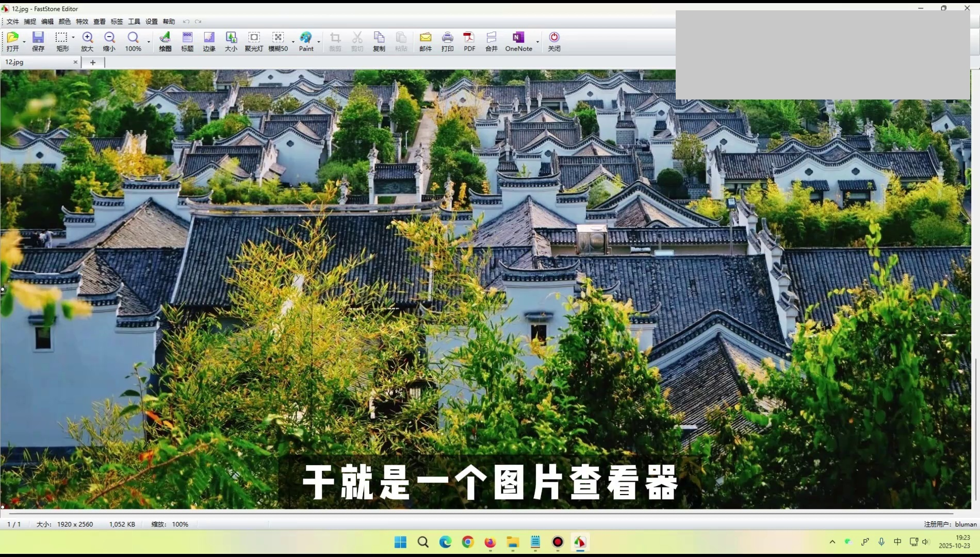Image resolution: width=980 pixels, height=557 pixels.
Task: Click the 缩小 (Zoom out) icon
Action: click(x=109, y=41)
